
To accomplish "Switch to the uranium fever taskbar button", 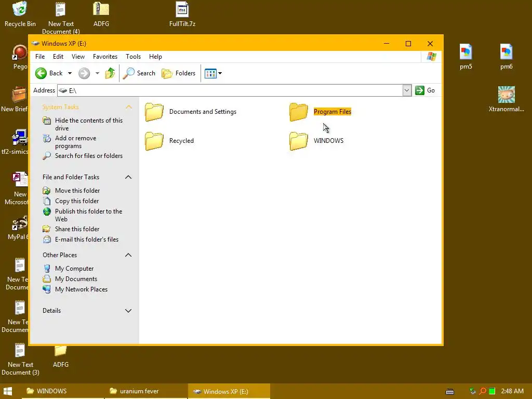I will tap(146, 391).
